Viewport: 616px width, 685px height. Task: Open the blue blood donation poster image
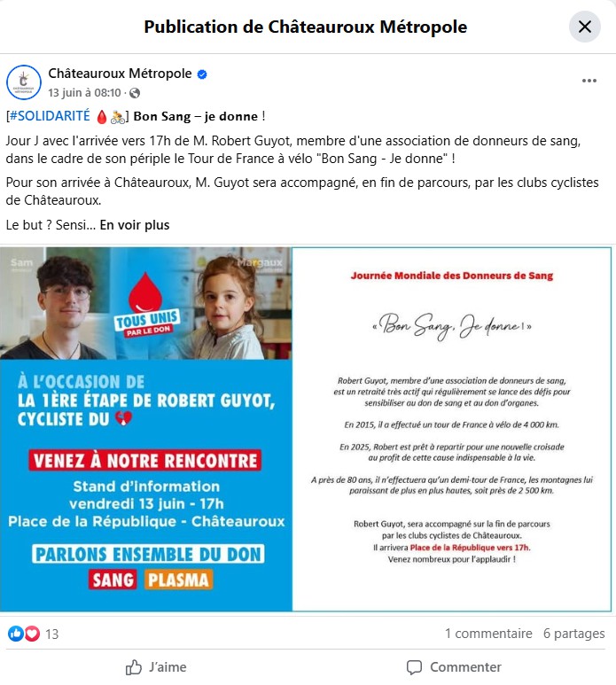point(146,429)
